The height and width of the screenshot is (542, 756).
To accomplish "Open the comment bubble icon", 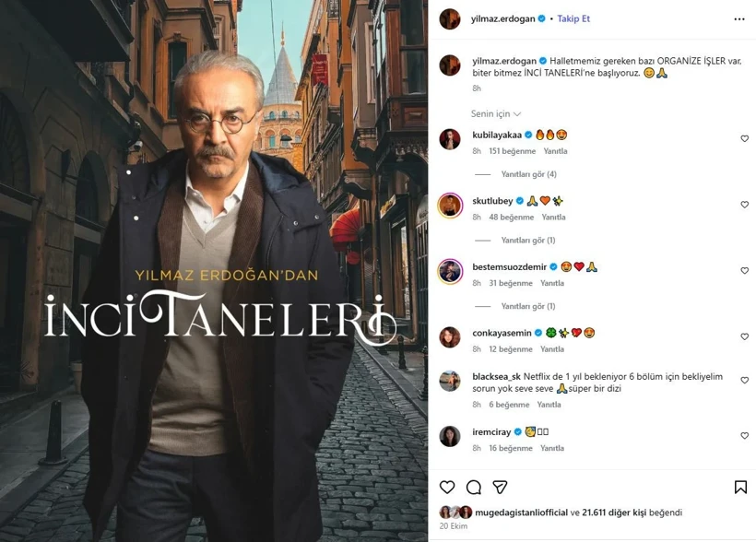I will pos(474,487).
